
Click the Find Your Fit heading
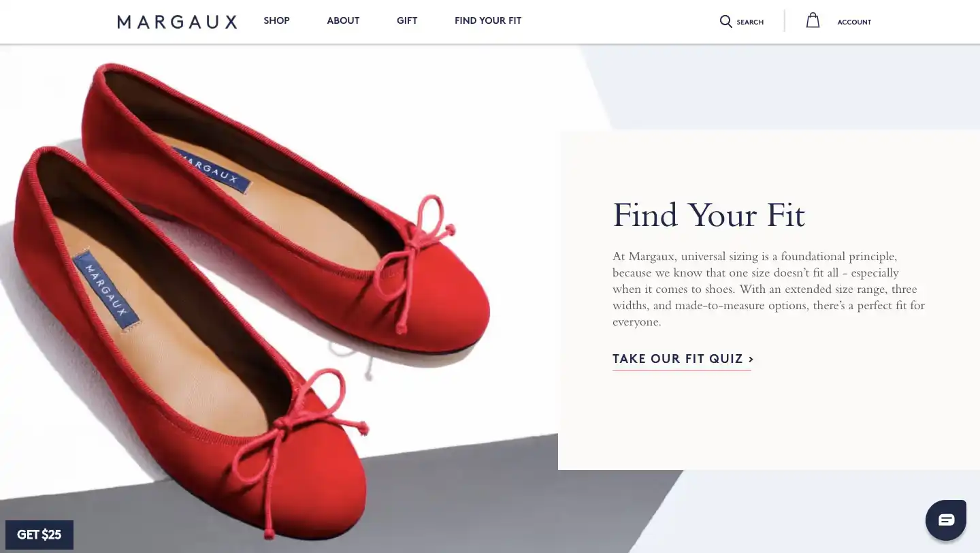[708, 215]
